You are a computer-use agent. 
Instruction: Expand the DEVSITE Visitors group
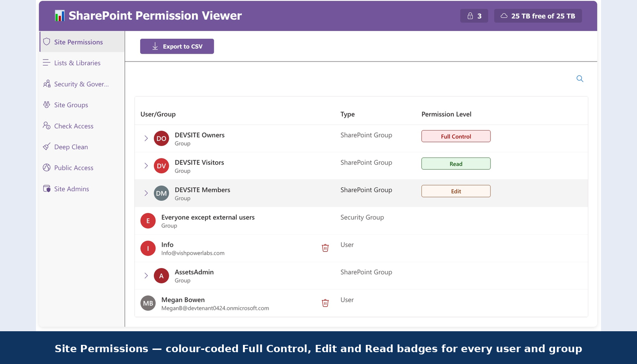click(146, 166)
